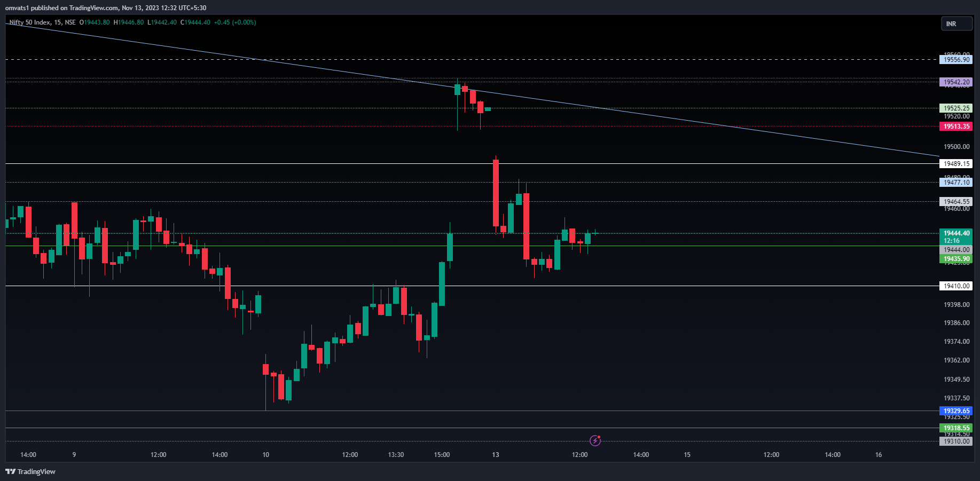Viewport: 980px width, 481px height.
Task: Click the close value C19444.40
Action: click(195, 22)
